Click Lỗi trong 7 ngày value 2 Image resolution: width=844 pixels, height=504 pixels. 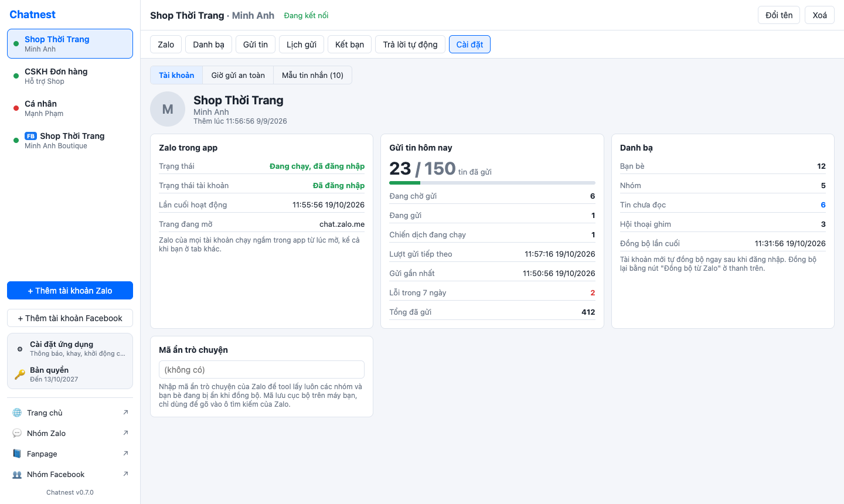pos(593,292)
